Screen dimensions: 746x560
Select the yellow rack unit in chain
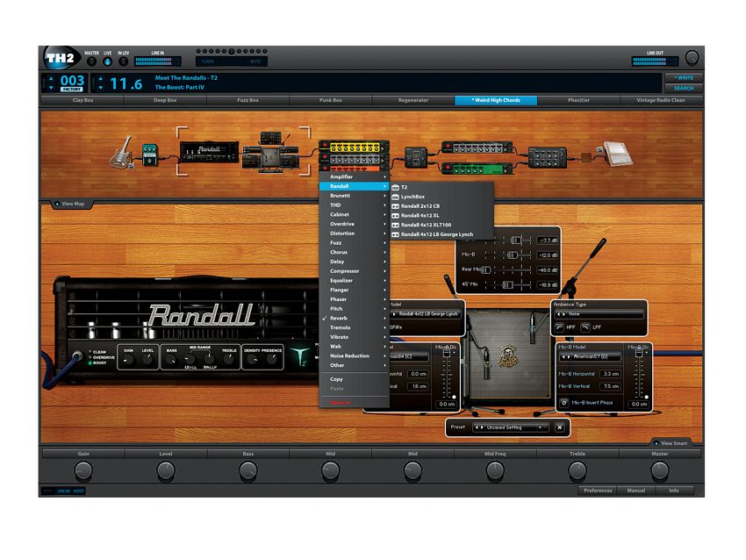355,146
